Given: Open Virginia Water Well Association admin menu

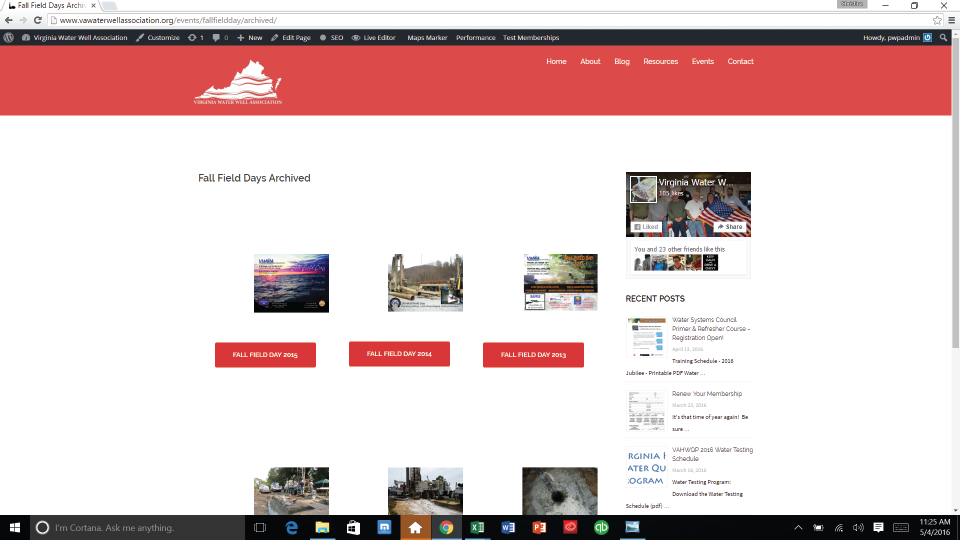Looking at the screenshot, I should [75, 37].
